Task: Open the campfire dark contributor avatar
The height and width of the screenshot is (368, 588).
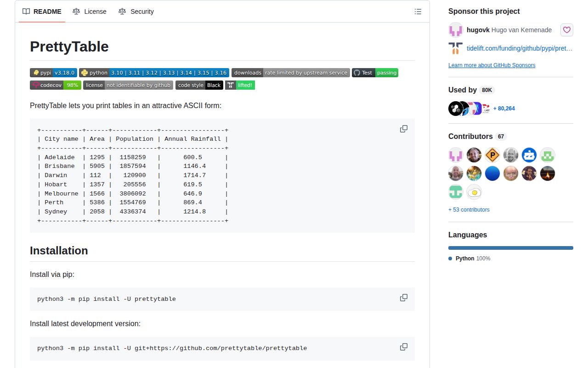Action: point(548,173)
